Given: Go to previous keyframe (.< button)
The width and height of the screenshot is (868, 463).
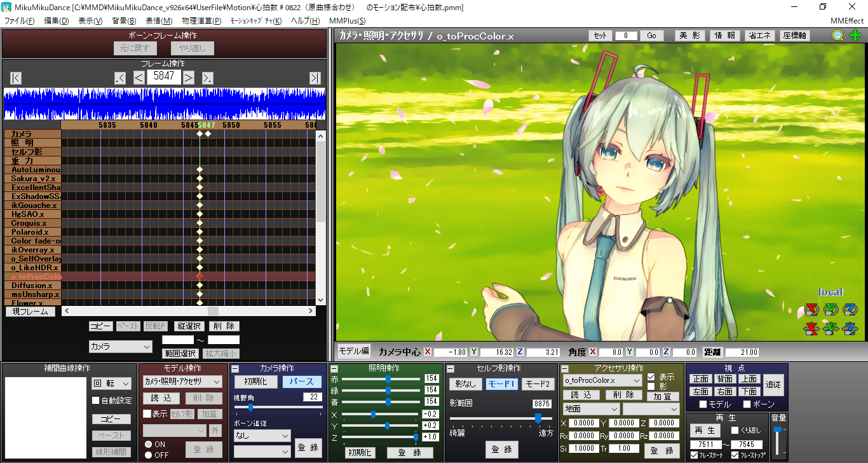Looking at the screenshot, I should click(120, 78).
